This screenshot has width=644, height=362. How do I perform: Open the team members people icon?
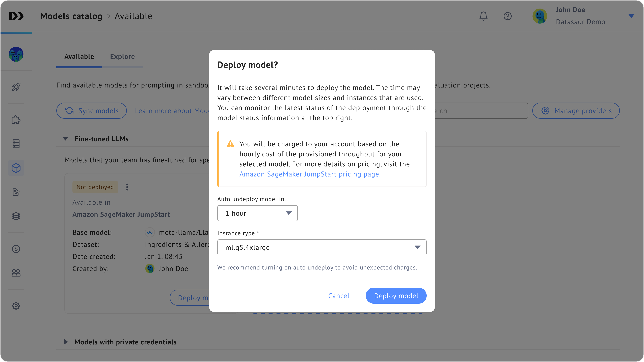click(x=16, y=273)
